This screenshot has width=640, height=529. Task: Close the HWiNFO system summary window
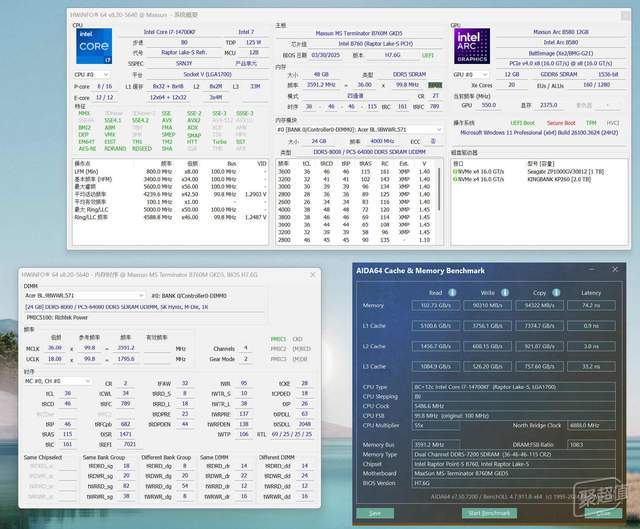tap(625, 16)
